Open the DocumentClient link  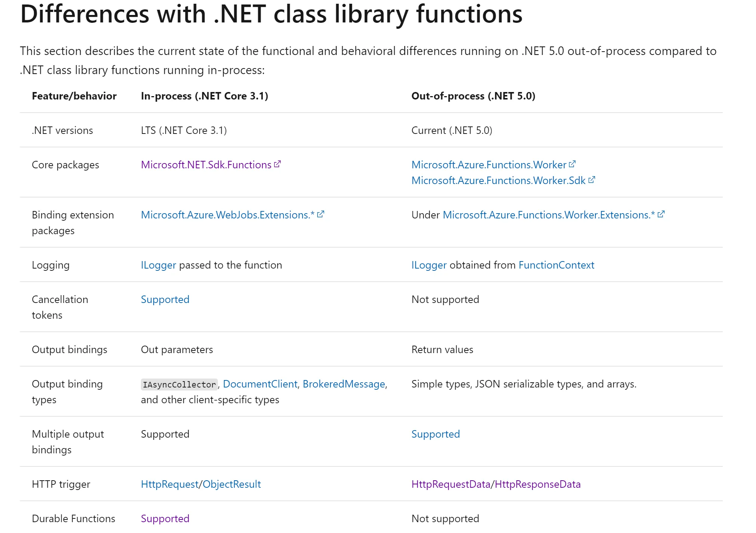tap(260, 384)
